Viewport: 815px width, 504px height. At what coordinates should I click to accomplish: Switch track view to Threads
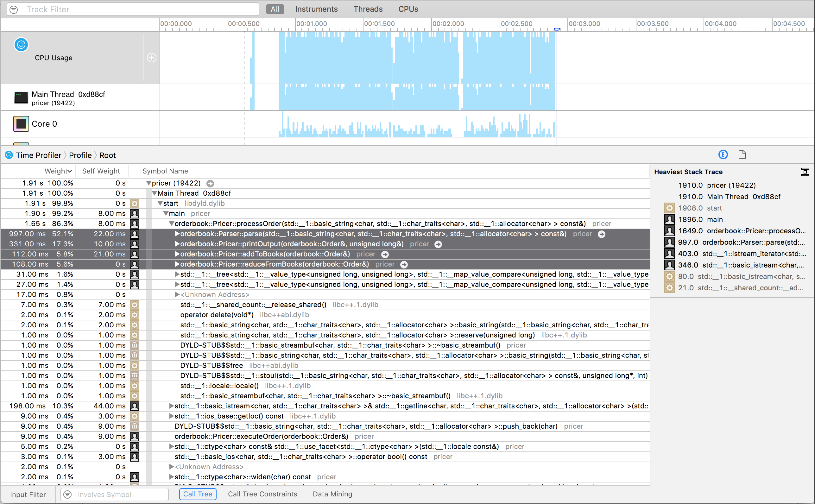[368, 9]
